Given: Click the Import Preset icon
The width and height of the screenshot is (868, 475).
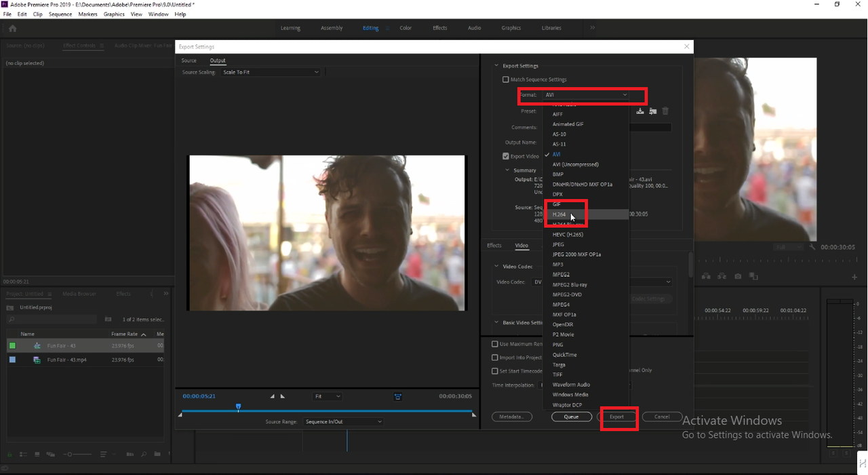Looking at the screenshot, I should (652, 111).
